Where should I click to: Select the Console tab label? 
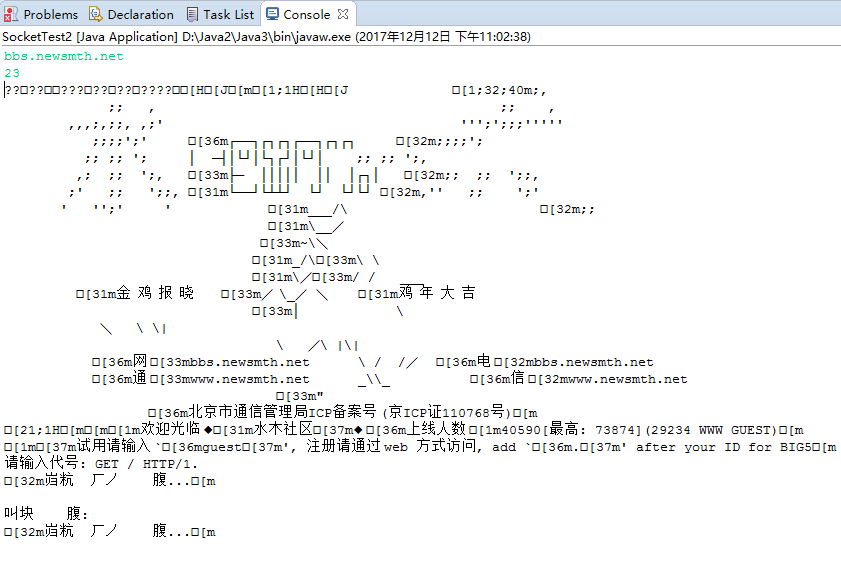[307, 14]
